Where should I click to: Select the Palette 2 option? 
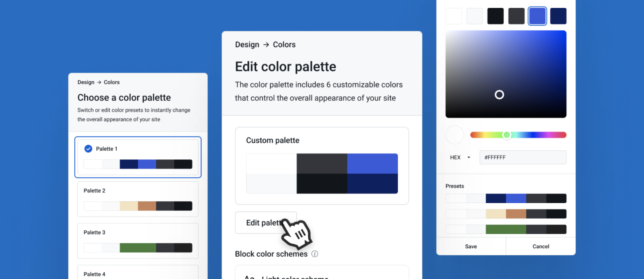click(138, 199)
